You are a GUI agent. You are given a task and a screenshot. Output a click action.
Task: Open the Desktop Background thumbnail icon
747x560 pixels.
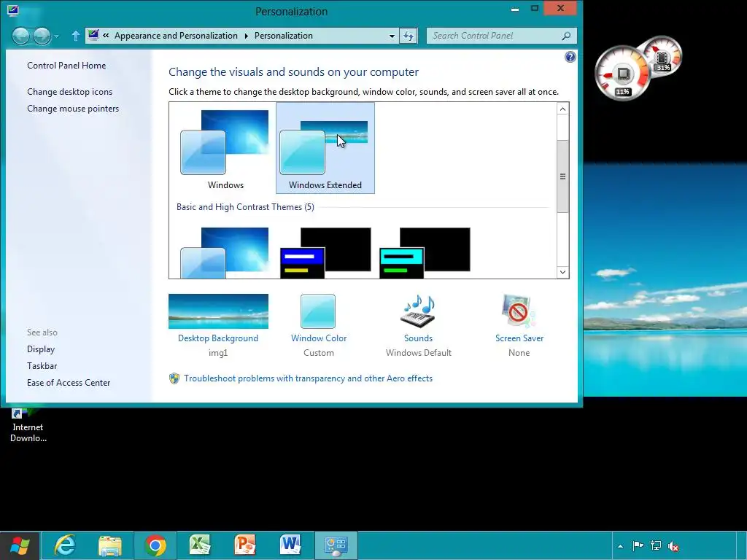pyautogui.click(x=218, y=311)
